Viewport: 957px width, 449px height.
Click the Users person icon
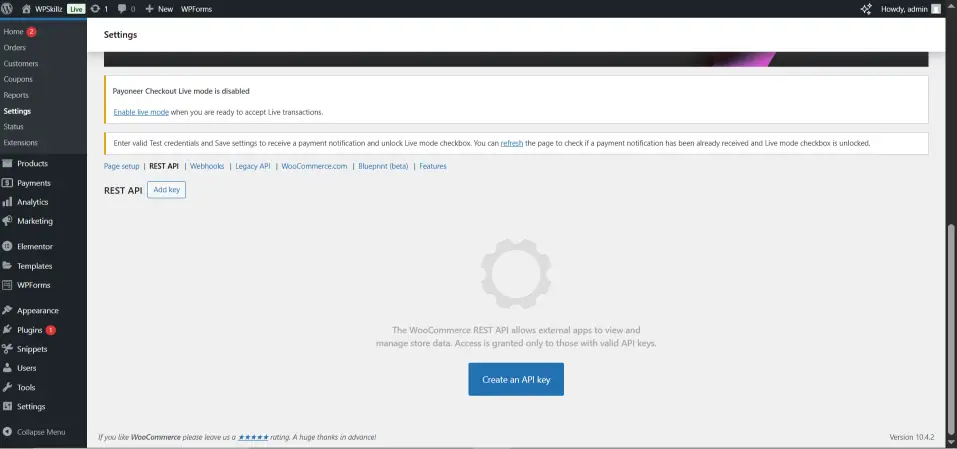coord(7,368)
